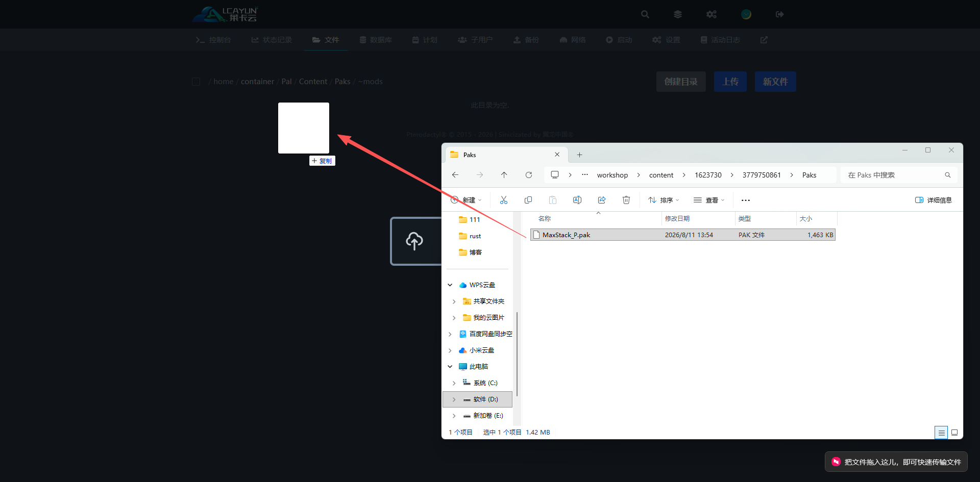Show hidden breadcrumb folders ellipsis in address bar
The image size is (980, 482).
585,175
